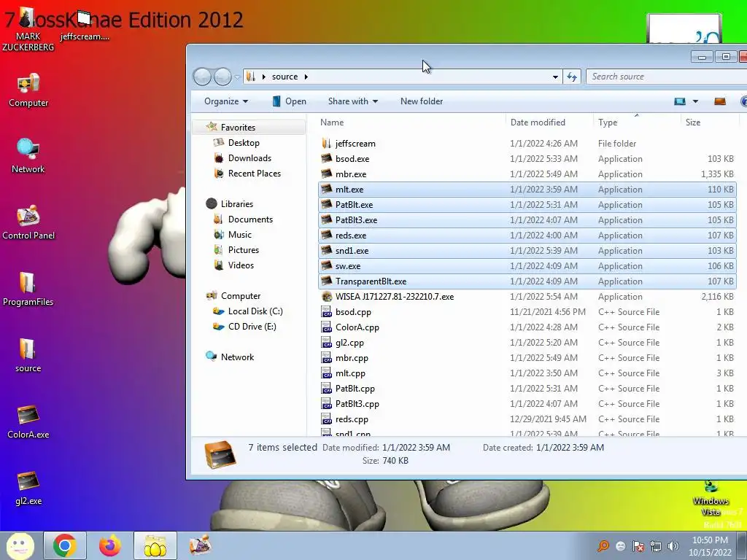The height and width of the screenshot is (560, 747).
Task: Click the jeffscream folder icon in list
Action: [326, 144]
